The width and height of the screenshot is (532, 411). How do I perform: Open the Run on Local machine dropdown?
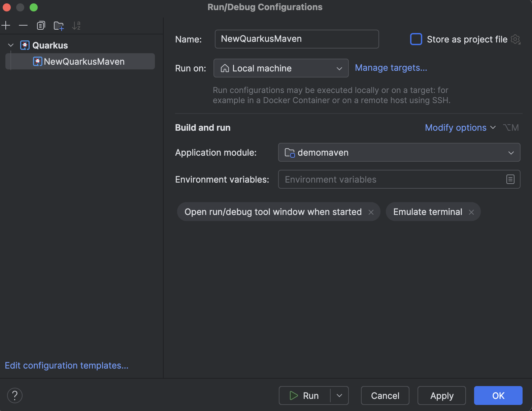[281, 68]
